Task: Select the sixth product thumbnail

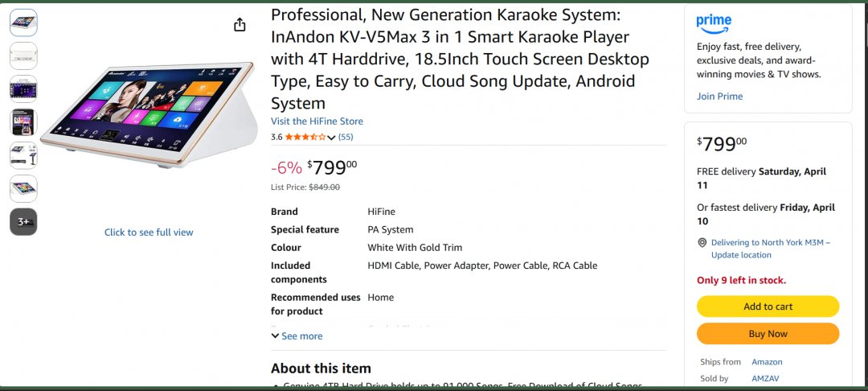Action: point(23,188)
